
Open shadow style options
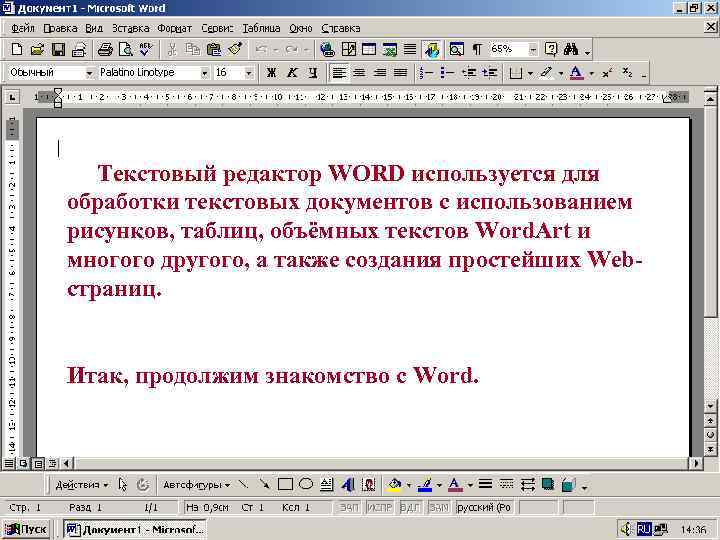pos(547,484)
